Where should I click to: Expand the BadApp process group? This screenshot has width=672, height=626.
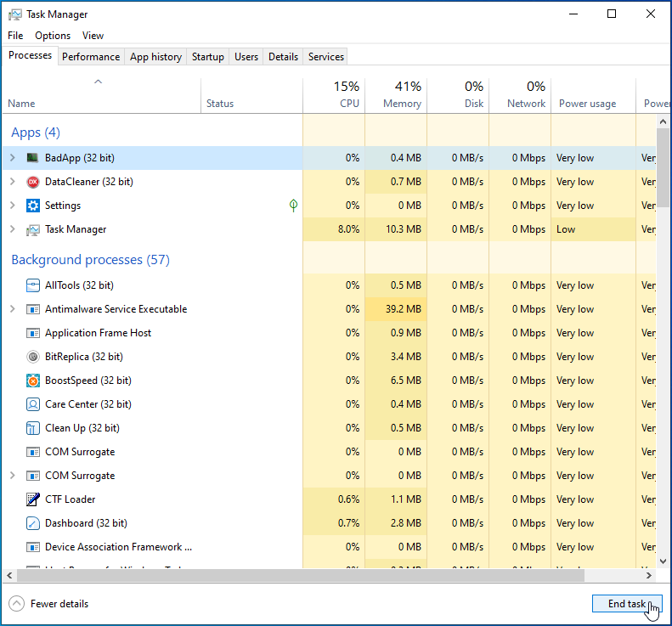click(12, 158)
